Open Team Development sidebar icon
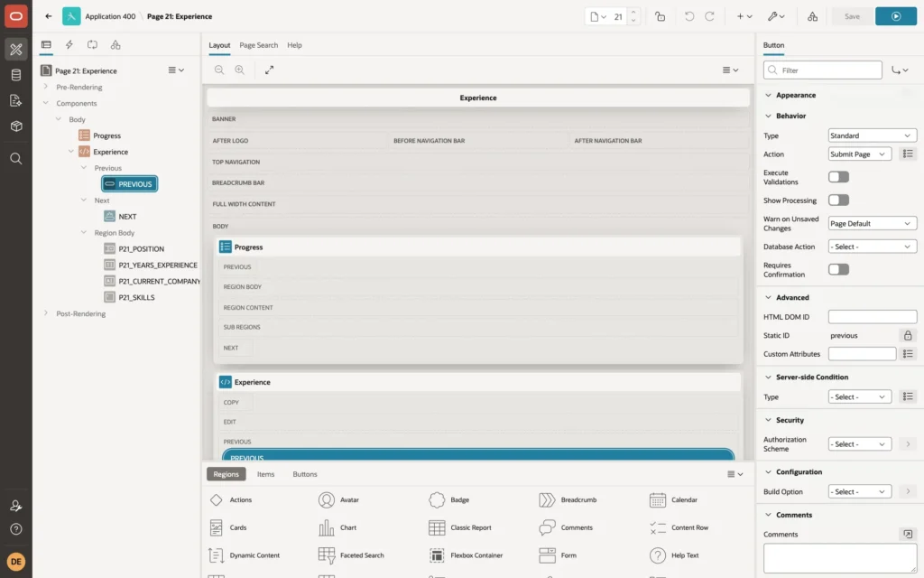The image size is (924, 578). pyautogui.click(x=16, y=101)
